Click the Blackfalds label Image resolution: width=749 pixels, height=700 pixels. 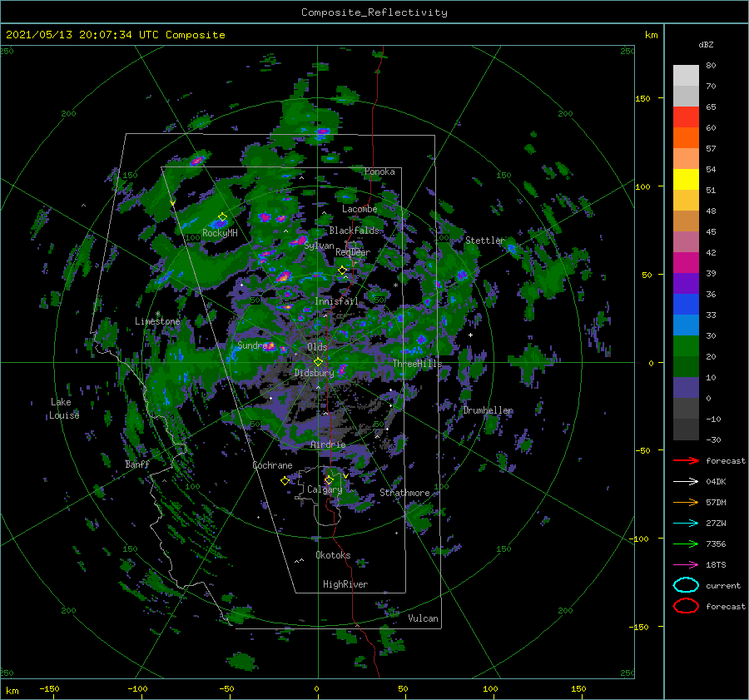click(x=354, y=231)
